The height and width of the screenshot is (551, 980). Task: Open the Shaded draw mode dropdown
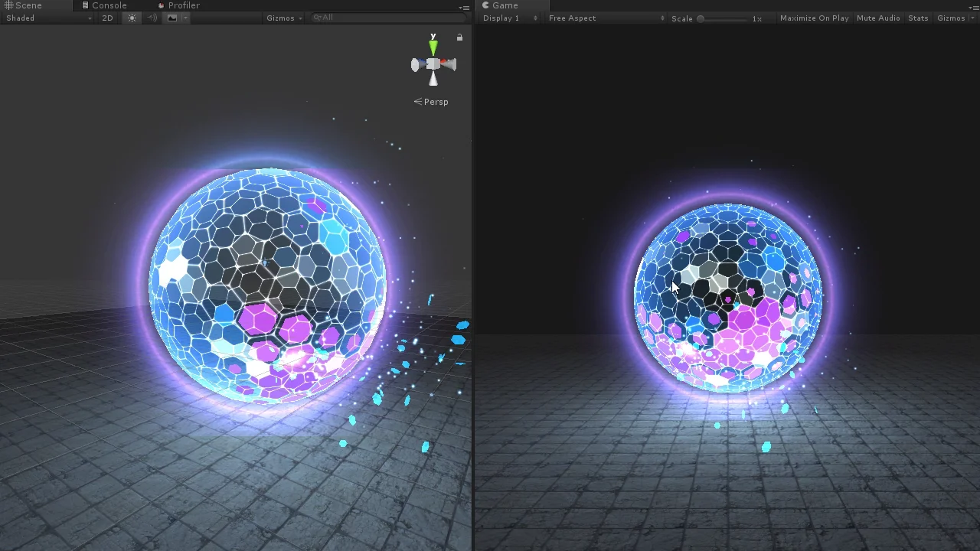48,18
